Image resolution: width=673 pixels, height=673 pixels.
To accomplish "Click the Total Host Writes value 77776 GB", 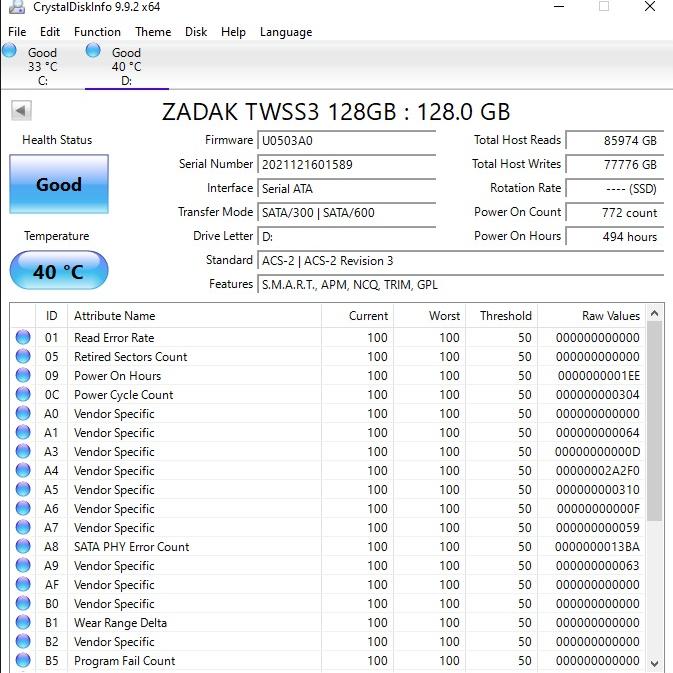I will (x=615, y=165).
